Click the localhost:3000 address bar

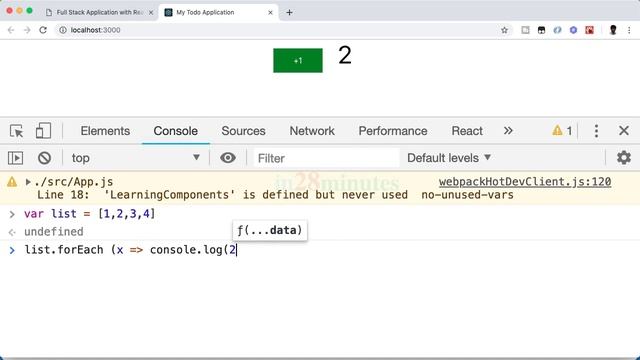pos(284,30)
